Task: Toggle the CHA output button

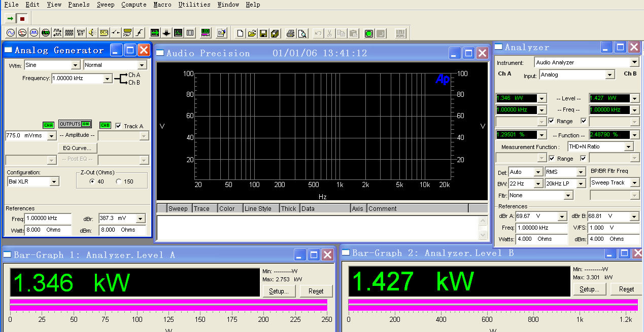Action: coord(48,125)
